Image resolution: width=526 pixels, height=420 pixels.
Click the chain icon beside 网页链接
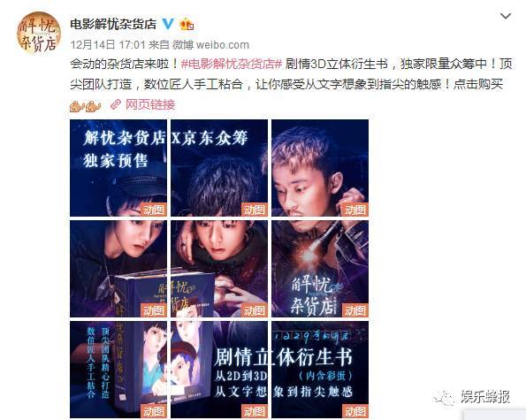(116, 105)
